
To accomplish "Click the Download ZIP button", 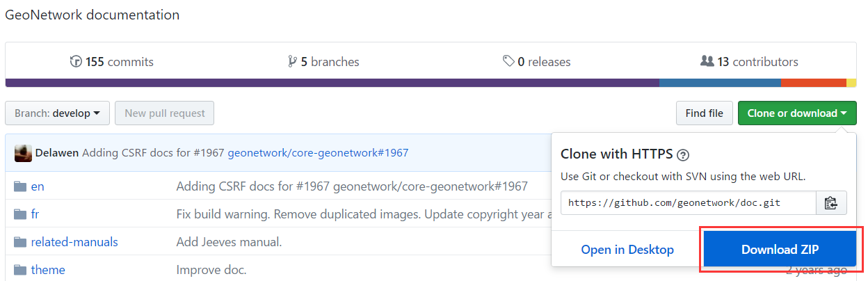I will point(780,249).
